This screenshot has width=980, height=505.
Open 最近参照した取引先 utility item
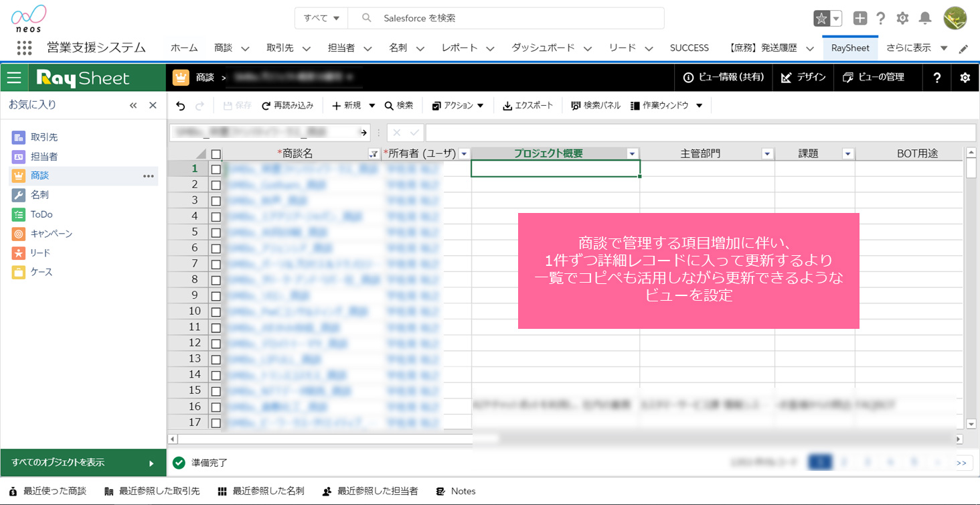point(153,491)
